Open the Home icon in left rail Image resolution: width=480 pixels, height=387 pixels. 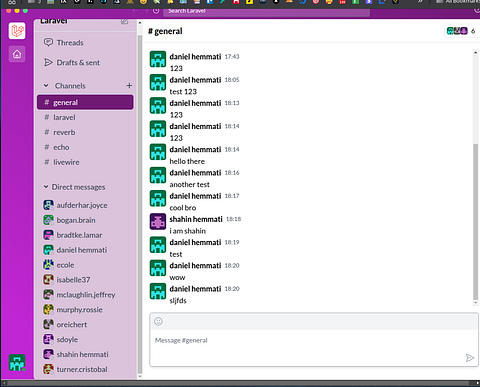17,54
